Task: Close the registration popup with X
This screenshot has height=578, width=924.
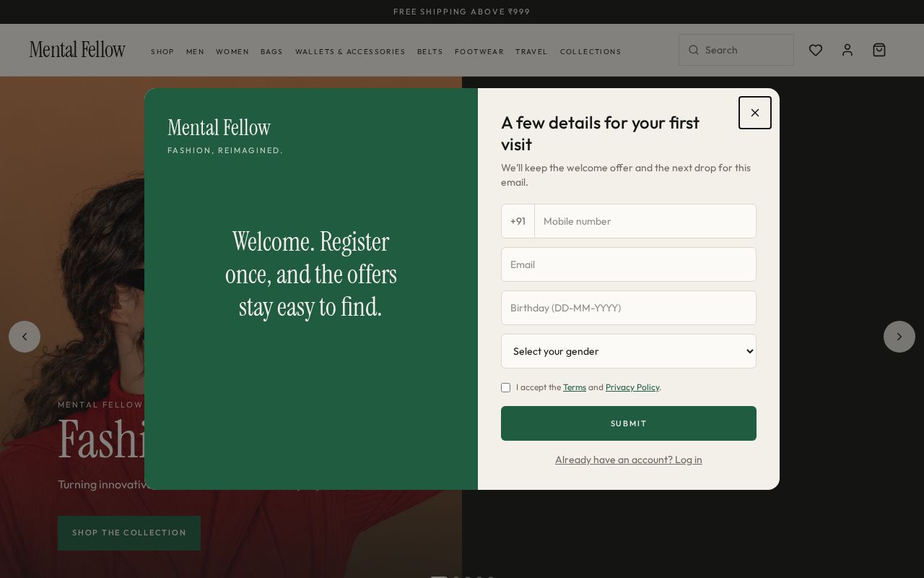Action: click(x=755, y=113)
